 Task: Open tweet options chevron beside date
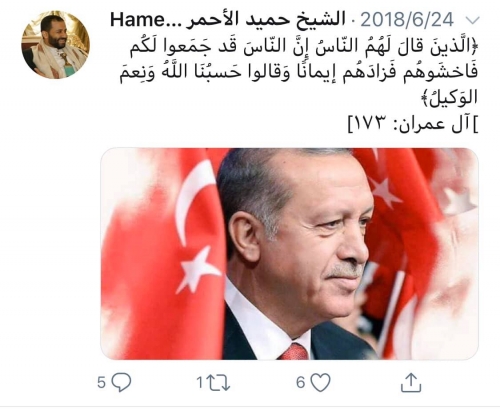click(472, 21)
